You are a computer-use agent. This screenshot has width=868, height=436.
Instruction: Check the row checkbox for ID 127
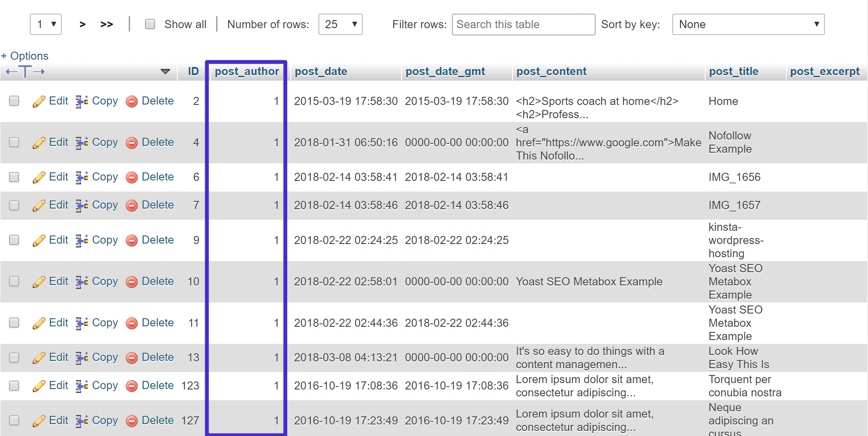coord(14,421)
